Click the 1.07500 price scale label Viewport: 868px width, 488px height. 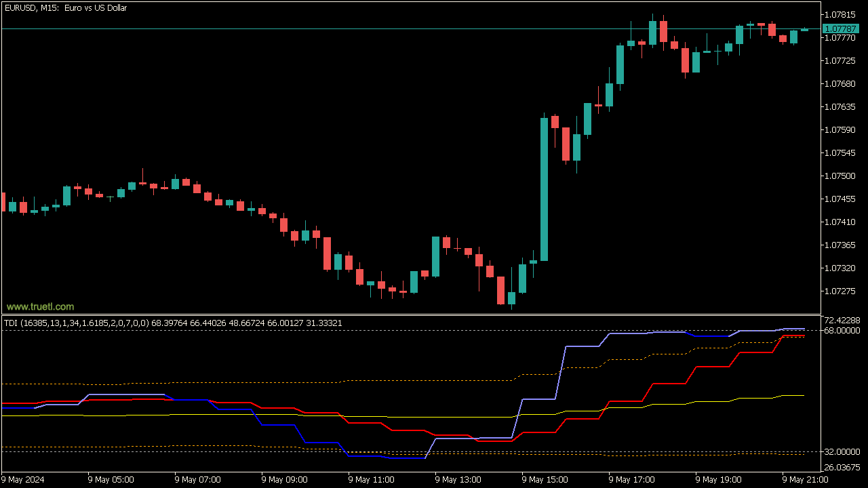coord(841,176)
